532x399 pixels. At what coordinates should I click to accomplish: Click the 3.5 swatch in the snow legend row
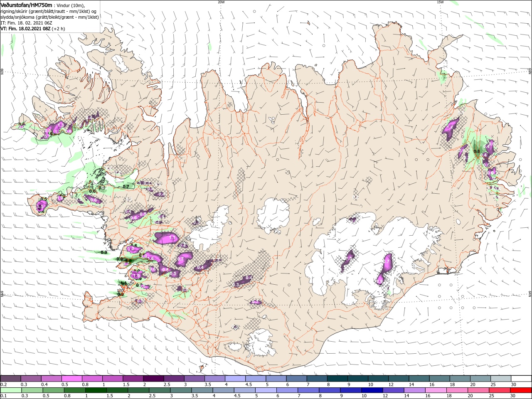(214, 379)
